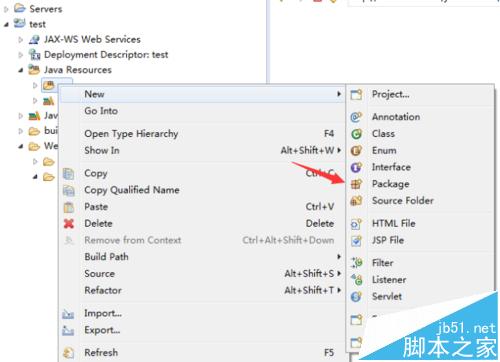Click Refresh in the context menu
The height and width of the screenshot is (362, 500).
202,352
